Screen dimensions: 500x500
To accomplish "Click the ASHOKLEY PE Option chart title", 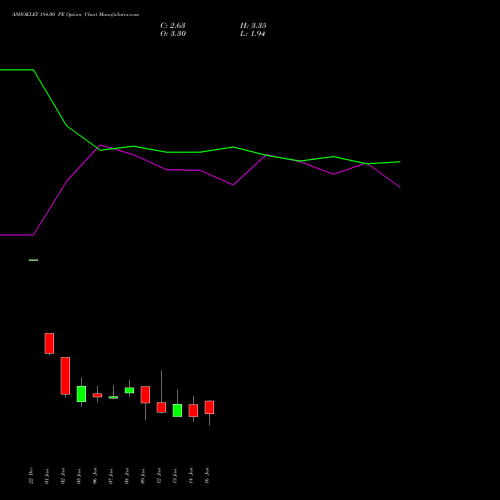I will pos(75,15).
